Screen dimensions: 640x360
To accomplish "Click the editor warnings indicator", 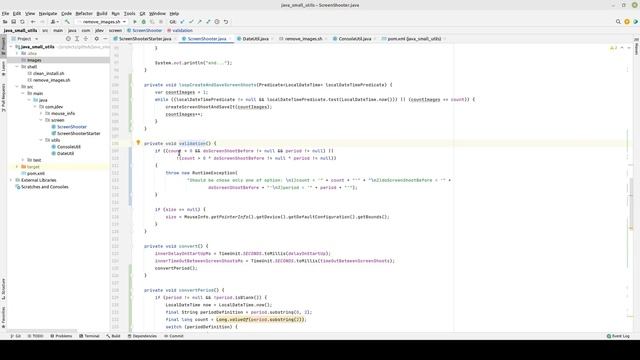I will pos(613,48).
